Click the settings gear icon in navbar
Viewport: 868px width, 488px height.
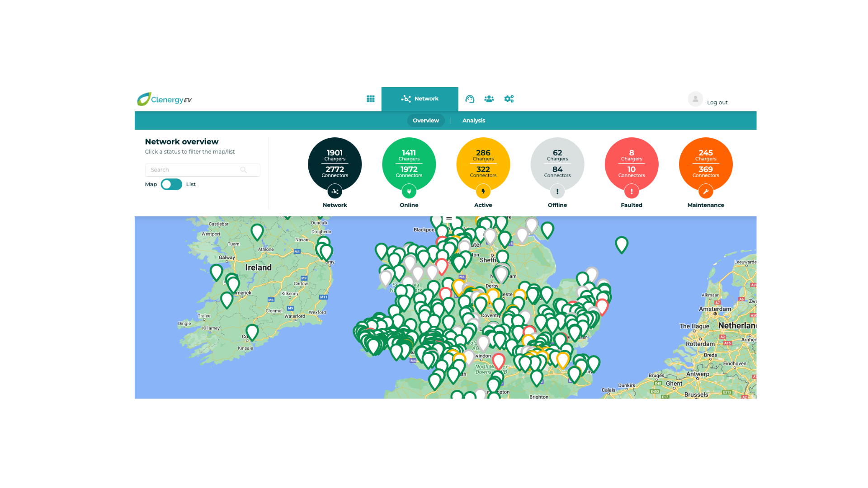point(509,99)
